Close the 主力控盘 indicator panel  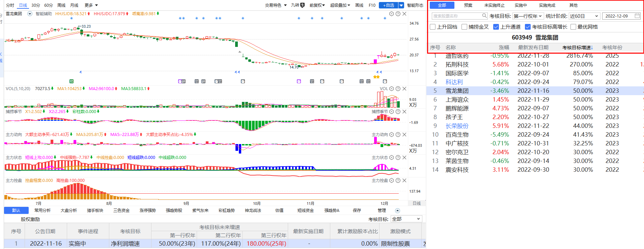404,181
